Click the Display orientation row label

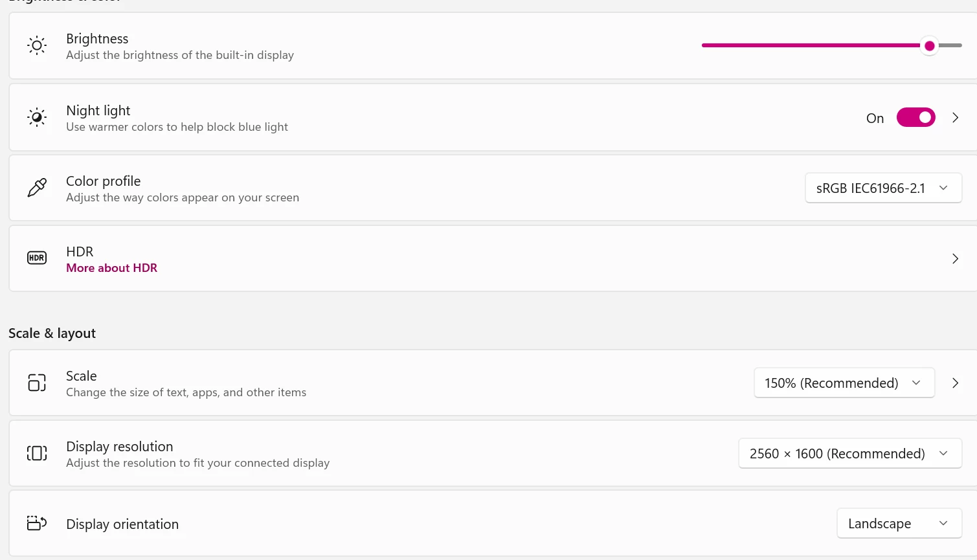pos(122,524)
